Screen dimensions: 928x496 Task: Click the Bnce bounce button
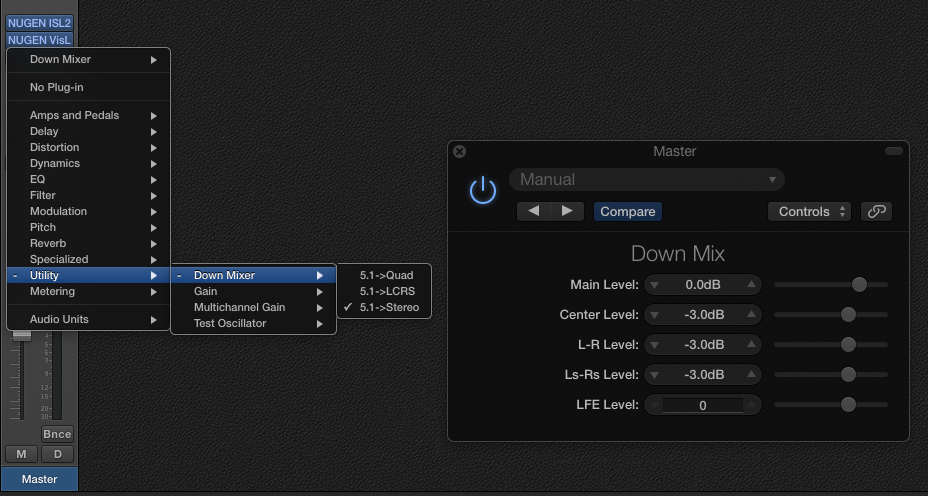pos(57,434)
